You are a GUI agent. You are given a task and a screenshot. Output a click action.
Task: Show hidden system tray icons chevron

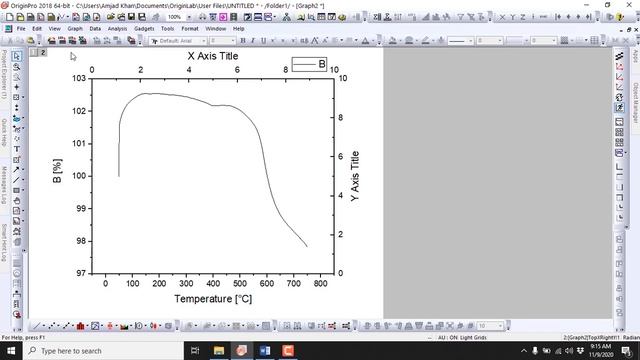(x=524, y=351)
